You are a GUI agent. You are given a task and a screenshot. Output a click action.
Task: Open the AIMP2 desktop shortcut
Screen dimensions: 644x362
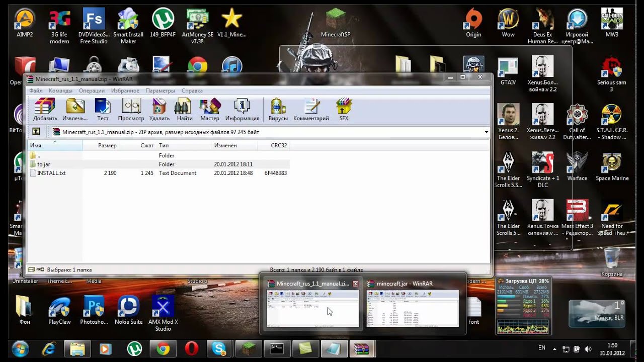[x=25, y=23]
